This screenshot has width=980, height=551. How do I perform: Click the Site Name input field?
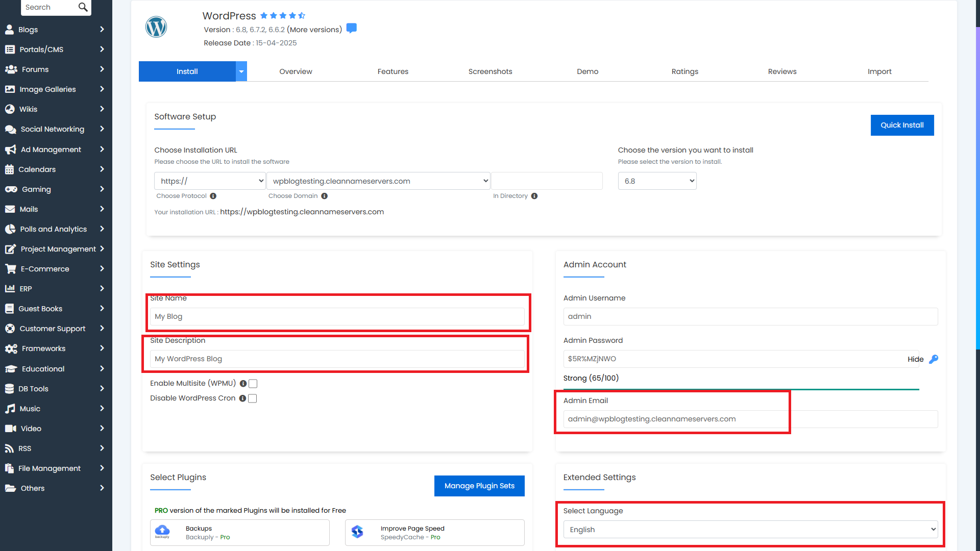point(337,316)
